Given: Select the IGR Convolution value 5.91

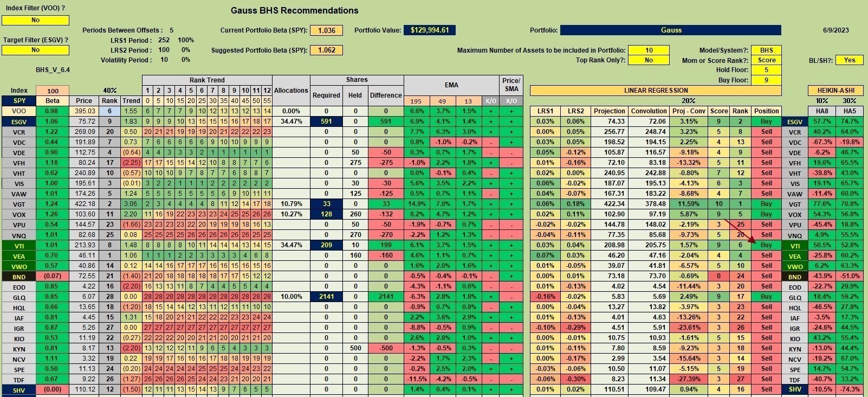Looking at the screenshot, I should (x=649, y=328).
